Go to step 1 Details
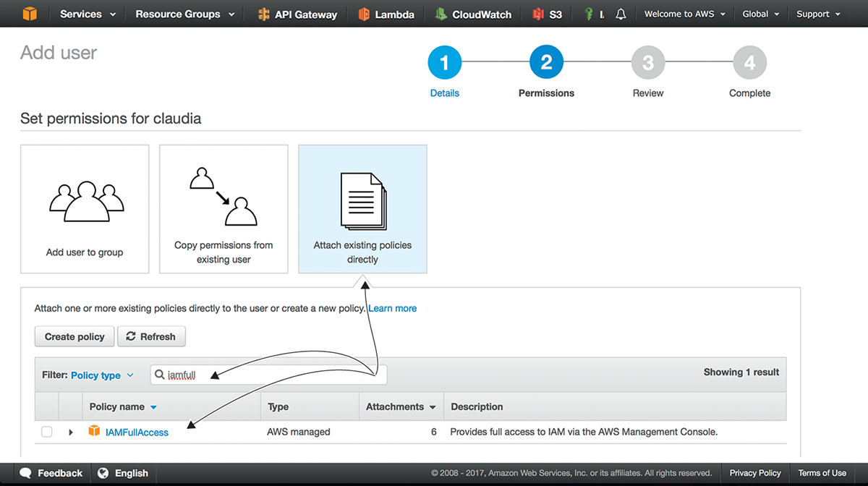Image resolution: width=868 pixels, height=486 pixels. coord(444,64)
